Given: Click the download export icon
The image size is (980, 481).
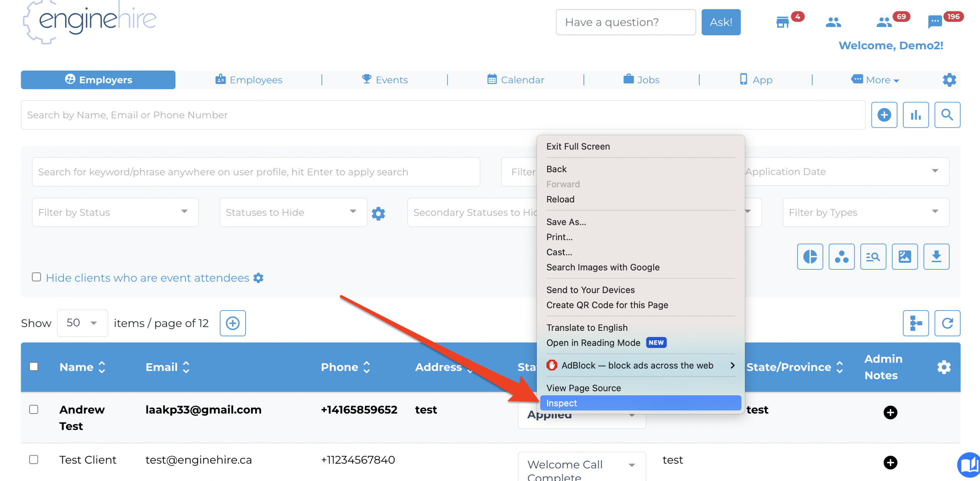Looking at the screenshot, I should (x=936, y=256).
